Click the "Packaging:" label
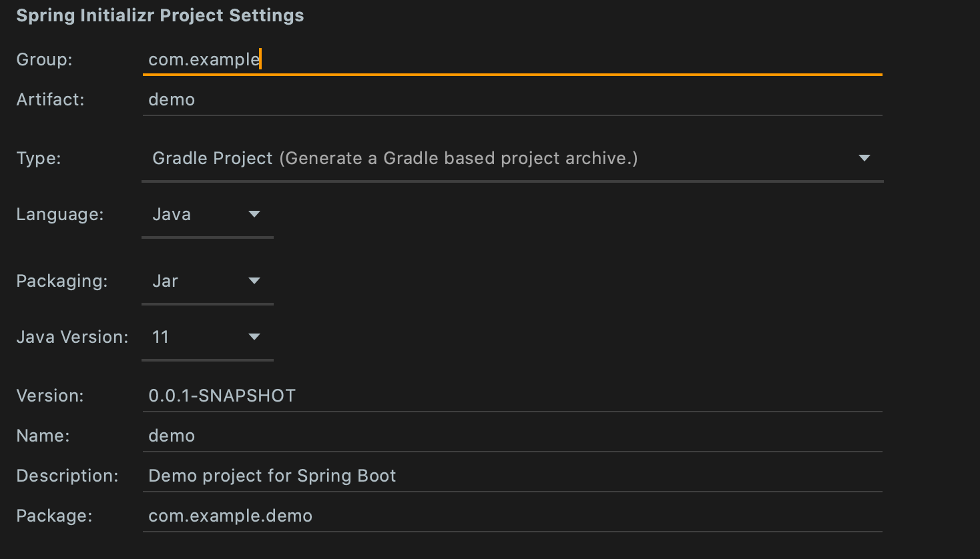 [x=62, y=281]
